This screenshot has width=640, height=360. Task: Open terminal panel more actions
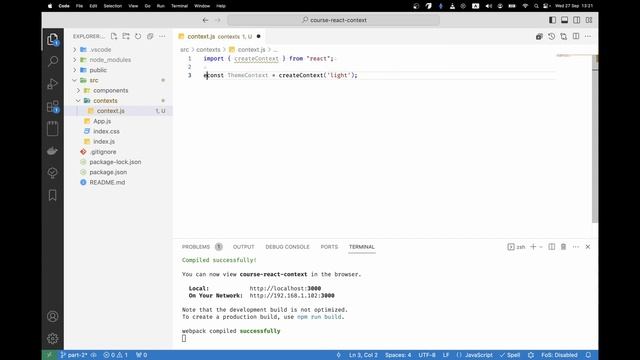(x=576, y=247)
